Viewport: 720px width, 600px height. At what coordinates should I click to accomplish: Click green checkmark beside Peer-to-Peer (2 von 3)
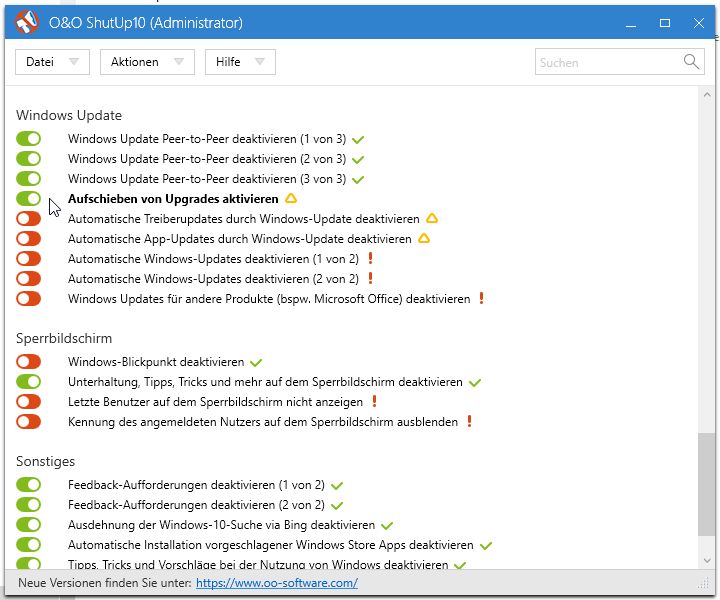358,160
